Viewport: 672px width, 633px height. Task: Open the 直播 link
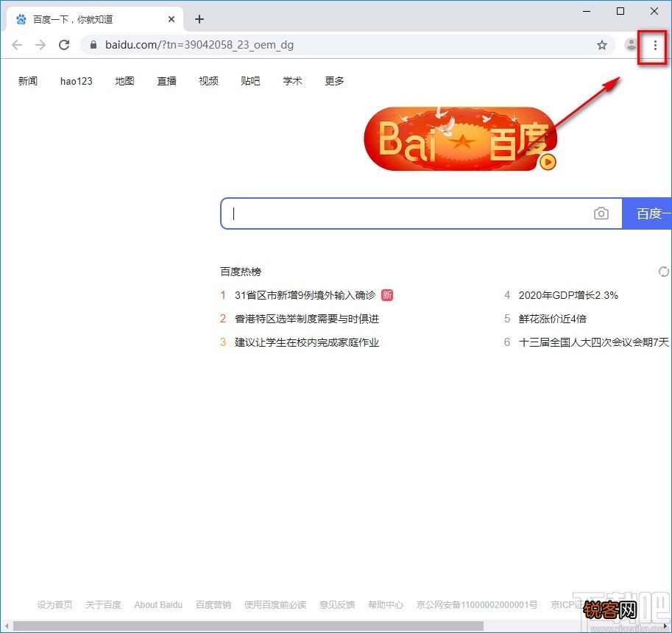(167, 80)
